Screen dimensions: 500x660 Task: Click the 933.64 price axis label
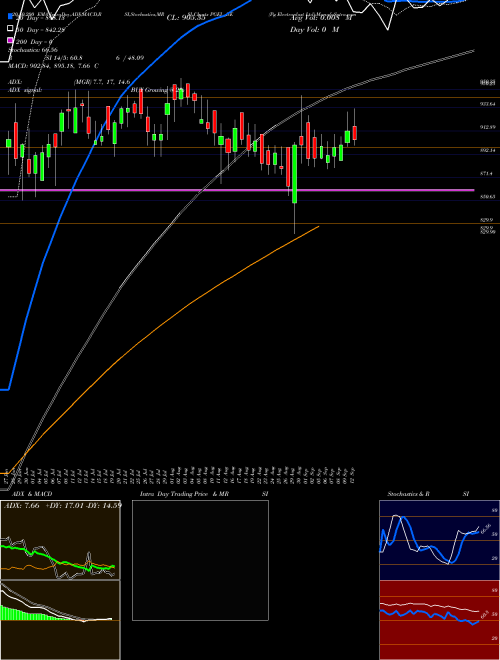(488, 104)
